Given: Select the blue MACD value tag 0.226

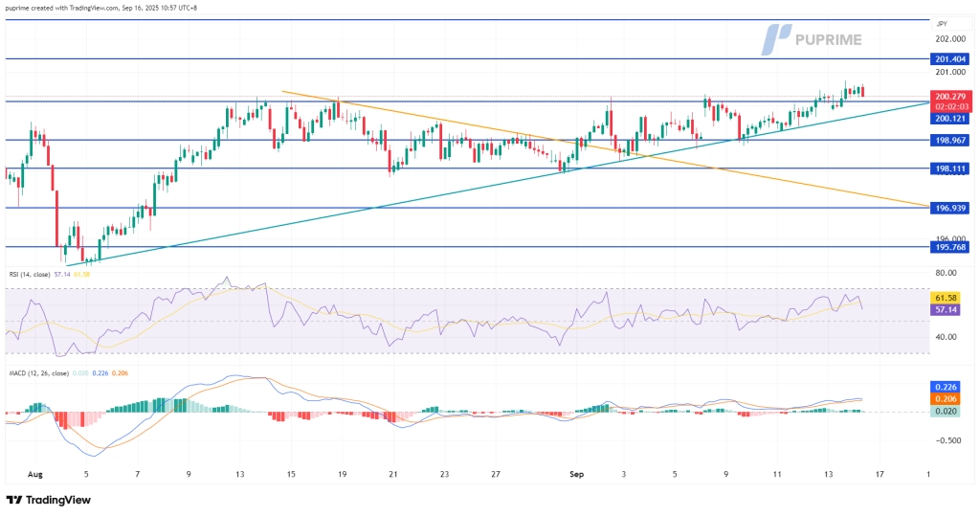Looking at the screenshot, I should [x=949, y=387].
